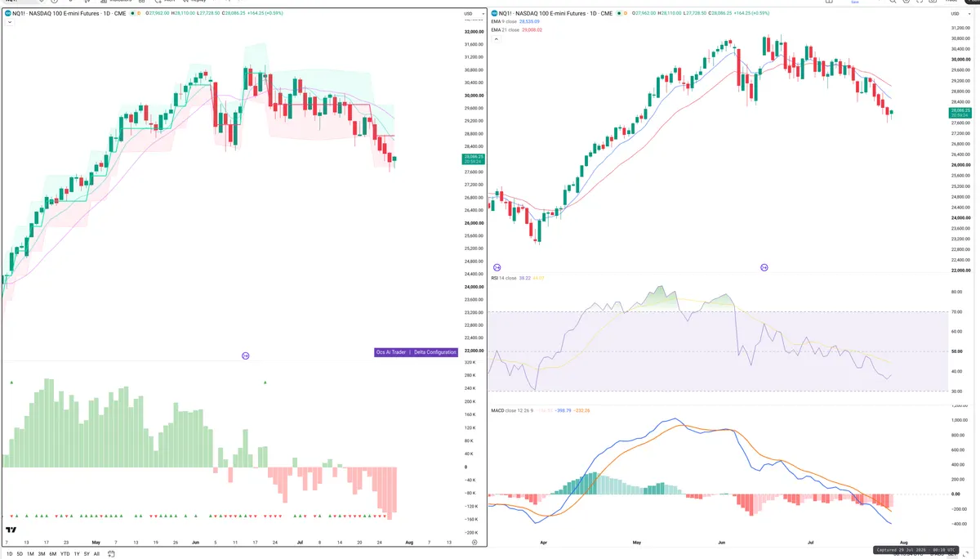Click EMA 21 value 29,008.02
The width and height of the screenshot is (980, 559).
532,29
